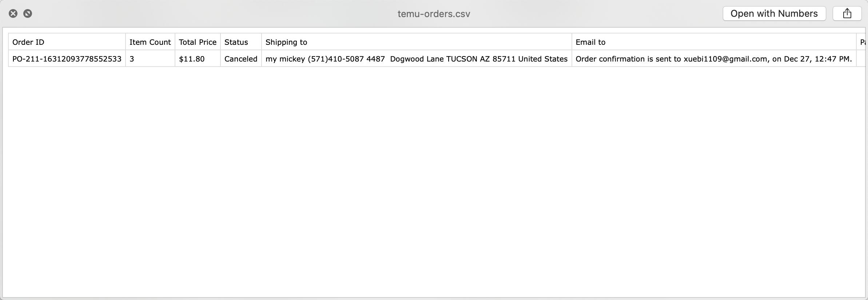This screenshot has height=300, width=868.
Task: Select the Dogwood Lane shipping address cell
Action: pos(417,59)
